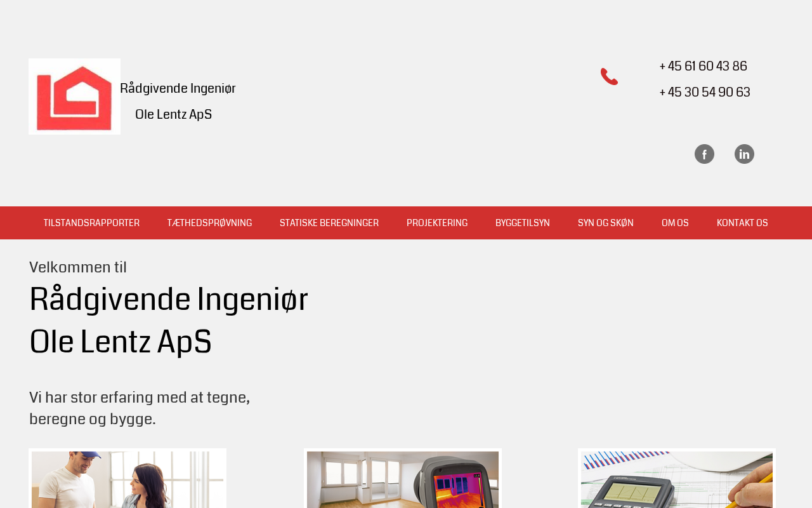Go to the Tæthedsprøvning page
This screenshot has height=508, width=812.
click(x=209, y=223)
